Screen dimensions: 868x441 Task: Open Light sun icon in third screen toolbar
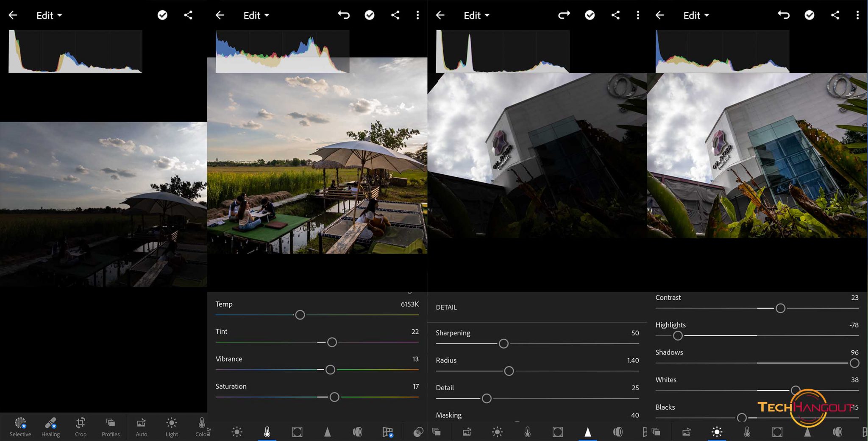pyautogui.click(x=497, y=432)
